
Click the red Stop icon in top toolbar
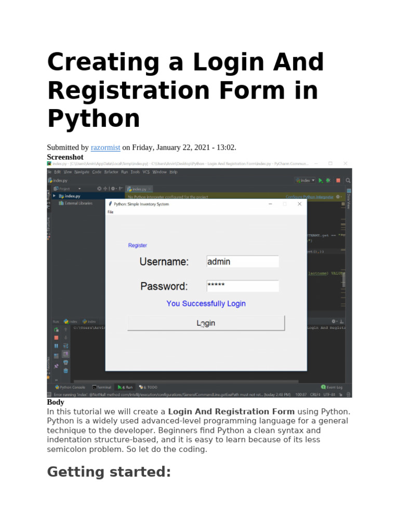338,180
